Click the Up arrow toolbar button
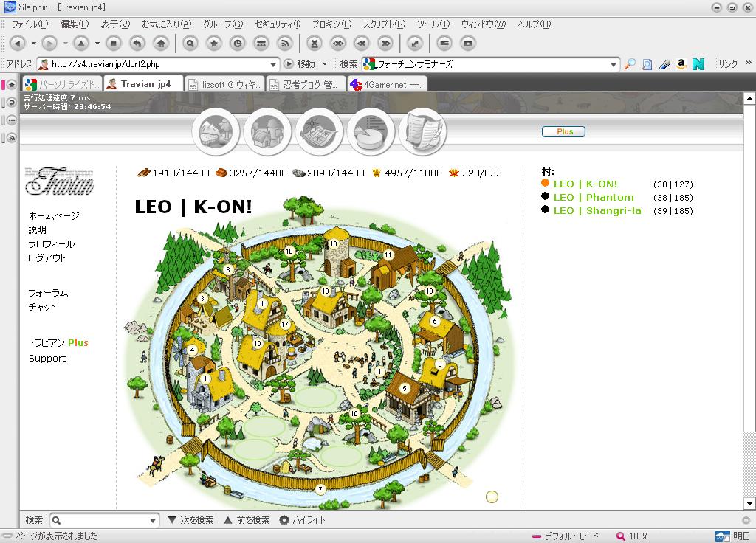The height and width of the screenshot is (543, 756). (81, 44)
